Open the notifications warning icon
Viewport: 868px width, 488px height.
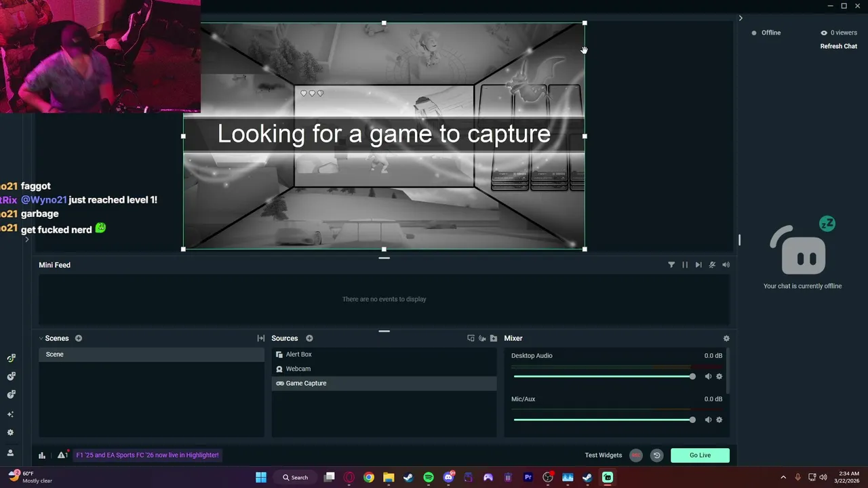tap(62, 455)
